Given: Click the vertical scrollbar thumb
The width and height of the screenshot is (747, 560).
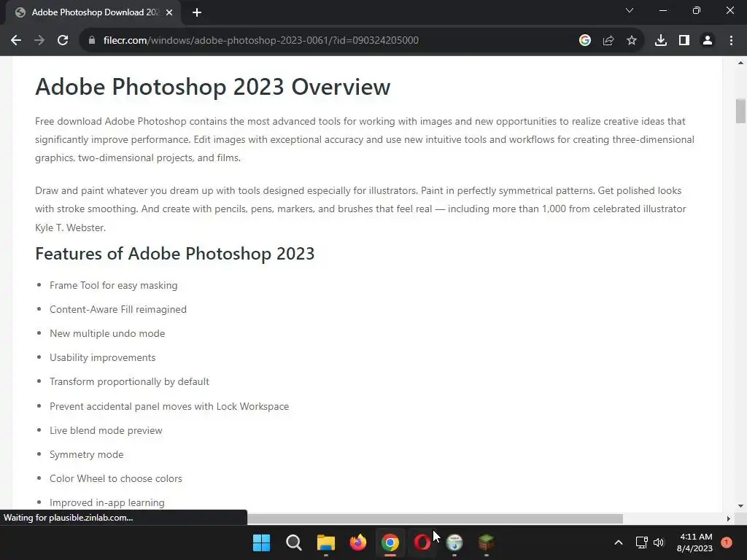Looking at the screenshot, I should point(740,111).
